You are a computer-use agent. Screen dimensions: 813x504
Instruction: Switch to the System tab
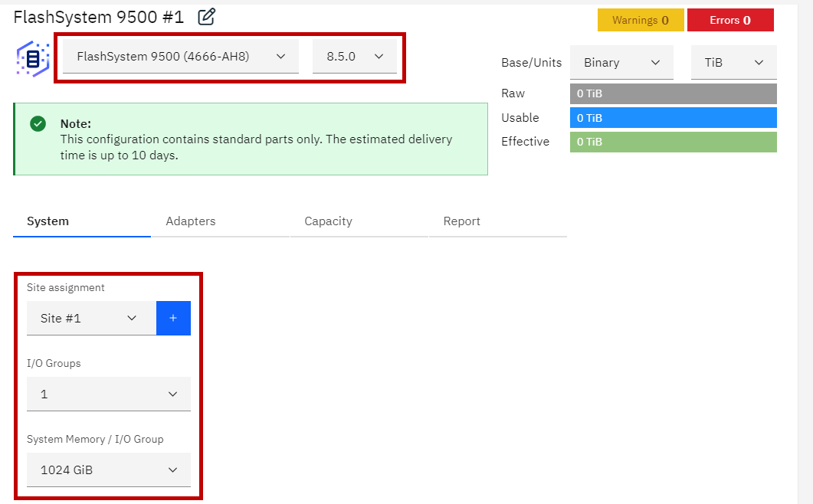tap(82, 221)
